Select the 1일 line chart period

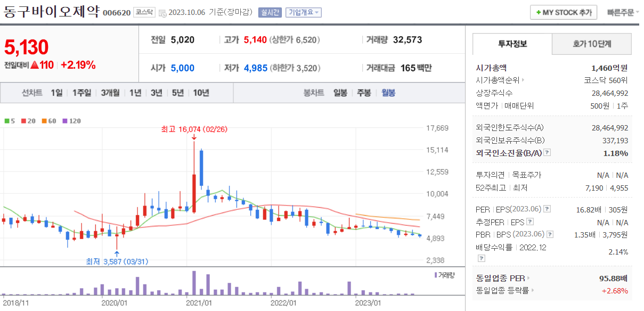[56, 93]
